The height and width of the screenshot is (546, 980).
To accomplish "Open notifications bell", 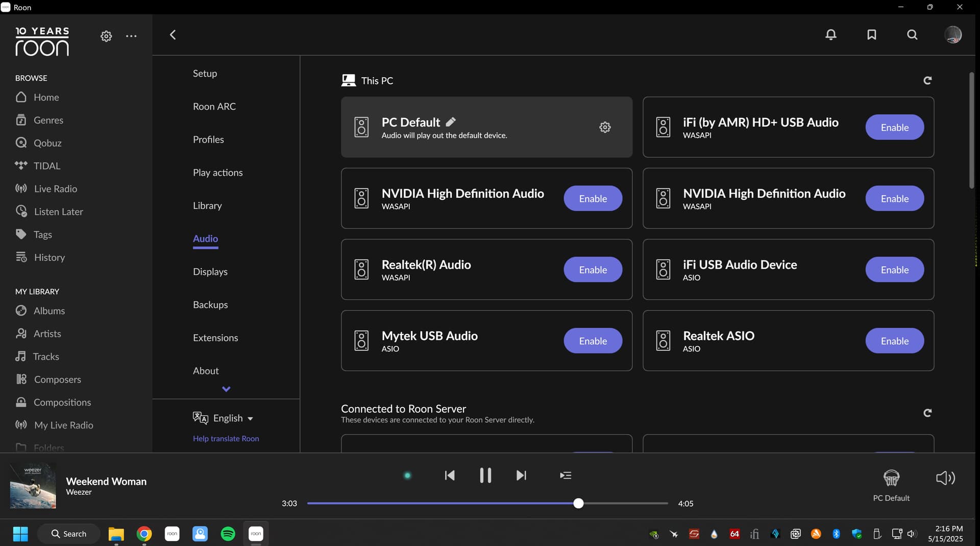I will pos(831,35).
